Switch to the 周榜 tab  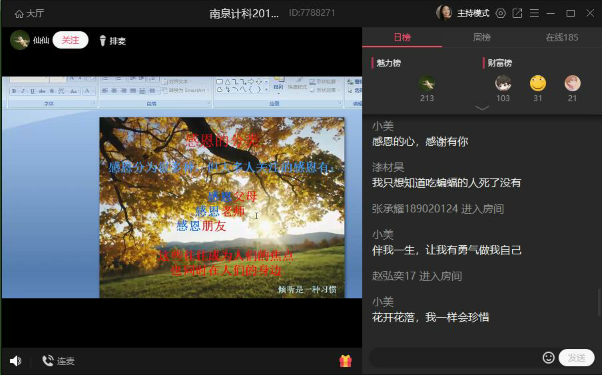click(x=481, y=37)
